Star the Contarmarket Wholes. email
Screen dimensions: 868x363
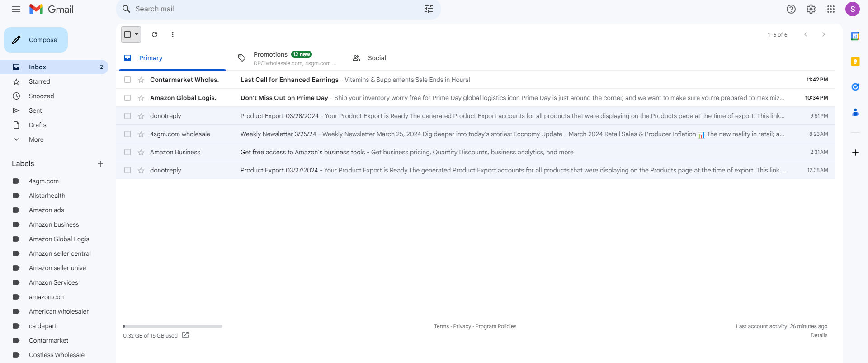[x=141, y=80]
